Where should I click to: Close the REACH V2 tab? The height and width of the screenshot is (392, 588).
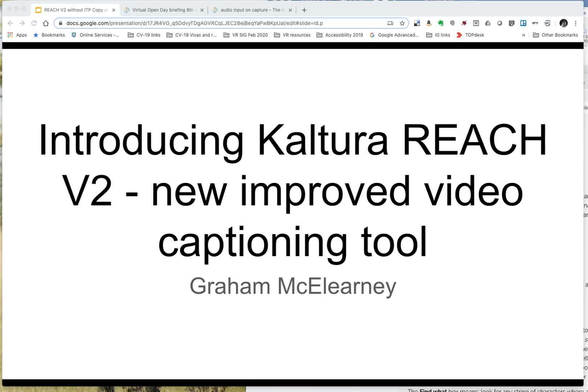tap(114, 10)
